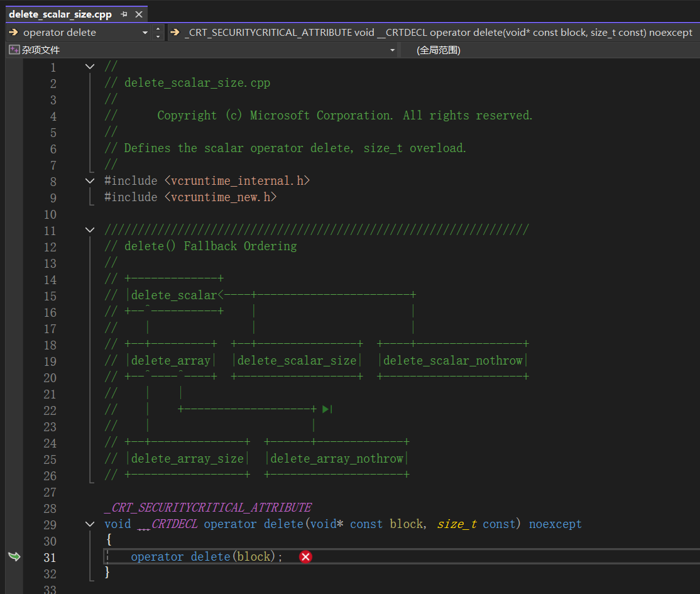Click <vcruntime_internal.h> include on line 8
Viewport: 700px width, 594px height.
237,181
